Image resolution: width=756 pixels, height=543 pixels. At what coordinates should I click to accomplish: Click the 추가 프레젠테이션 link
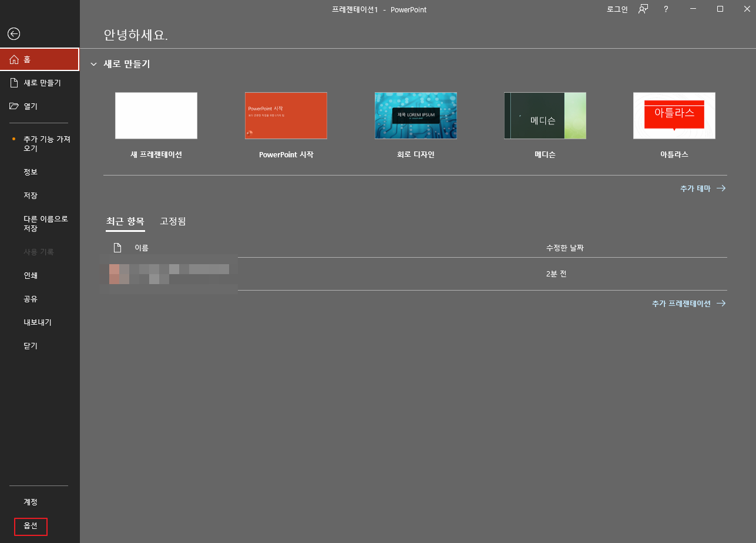pos(688,303)
